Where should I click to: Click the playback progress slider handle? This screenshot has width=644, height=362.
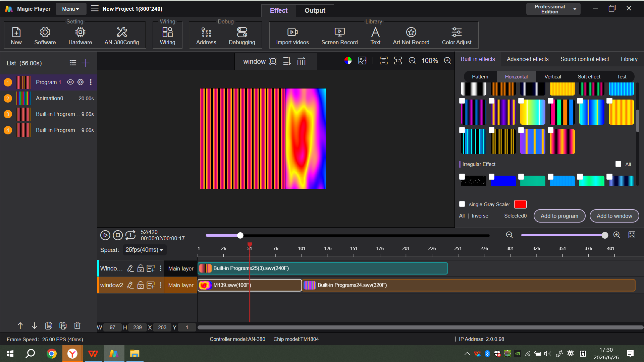(x=240, y=235)
